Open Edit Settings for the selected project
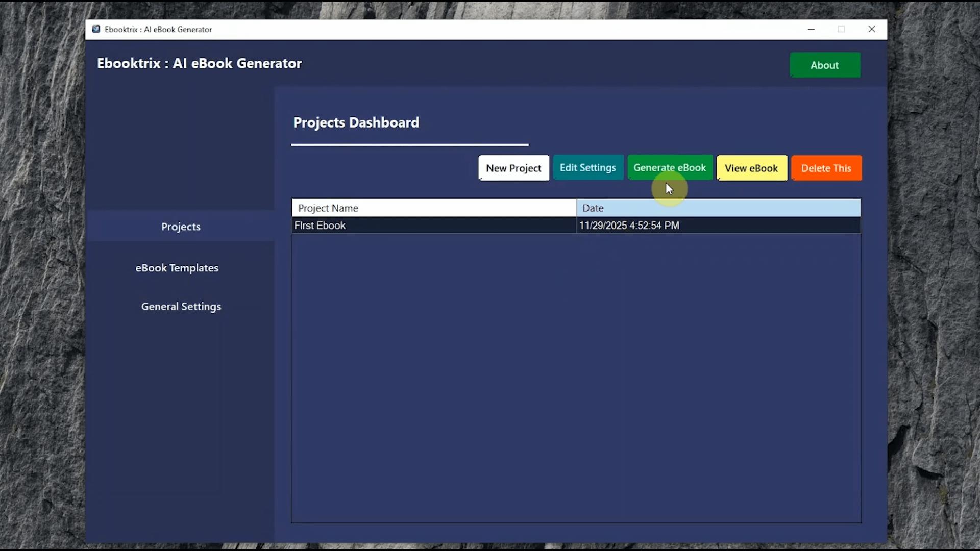 pyautogui.click(x=588, y=167)
